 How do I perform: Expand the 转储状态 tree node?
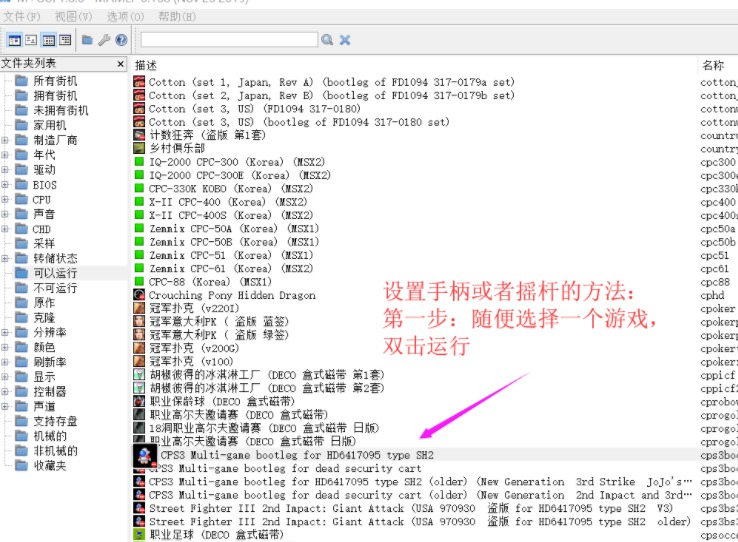5,258
